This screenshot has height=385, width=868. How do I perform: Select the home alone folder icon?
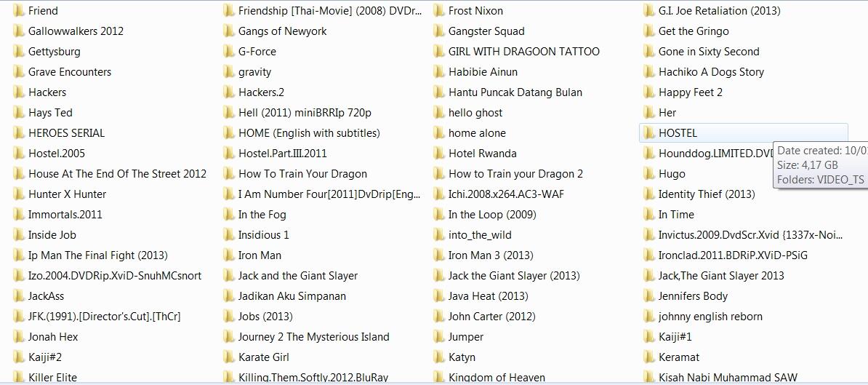439,133
